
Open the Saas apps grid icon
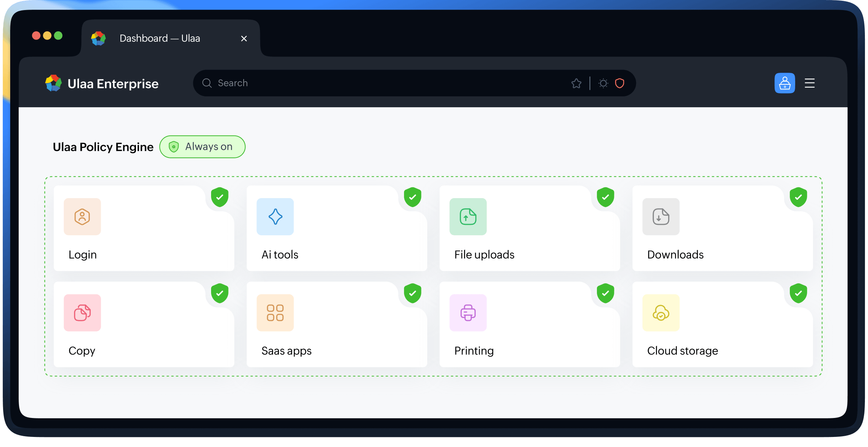point(275,313)
